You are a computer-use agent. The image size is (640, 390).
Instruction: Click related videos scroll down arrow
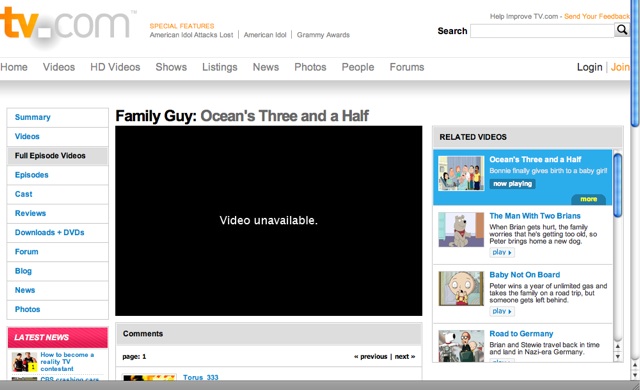(618, 357)
